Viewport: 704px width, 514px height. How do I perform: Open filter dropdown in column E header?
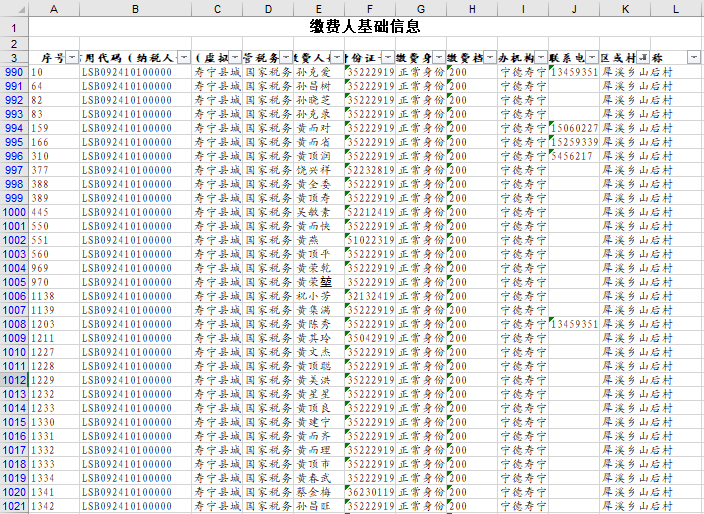(337, 57)
